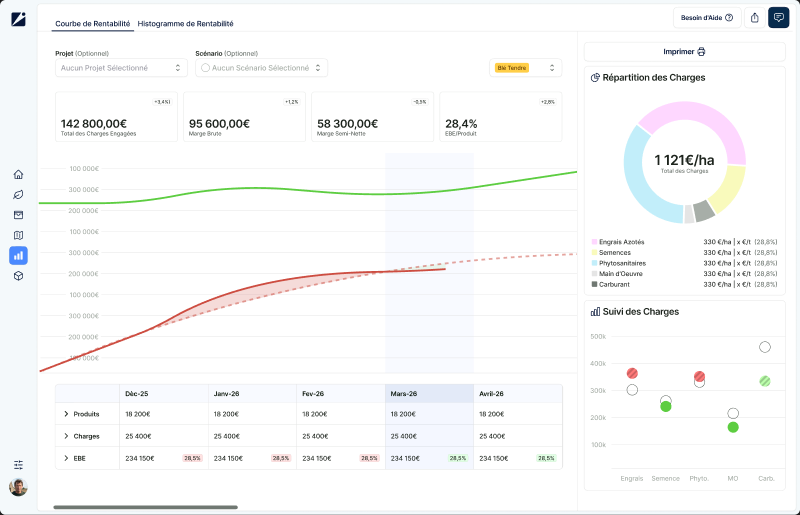Click the 1 121€/ha donut center value
This screenshot has width=800, height=515.
(x=684, y=160)
